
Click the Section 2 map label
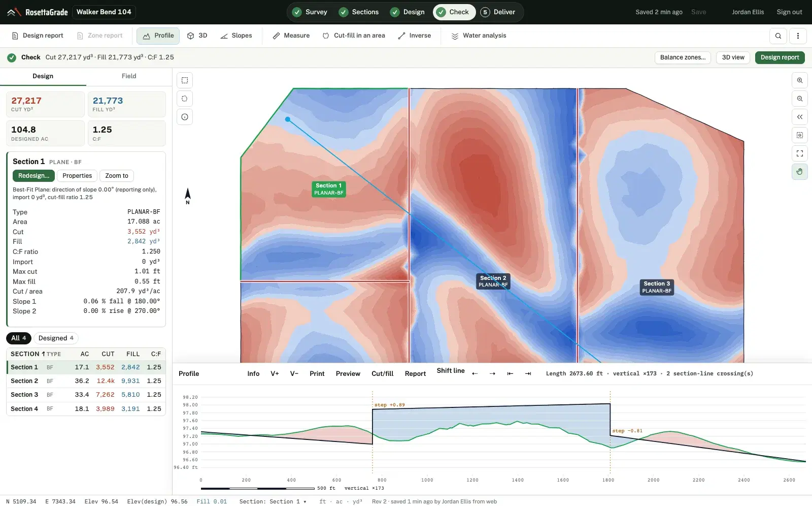click(493, 281)
